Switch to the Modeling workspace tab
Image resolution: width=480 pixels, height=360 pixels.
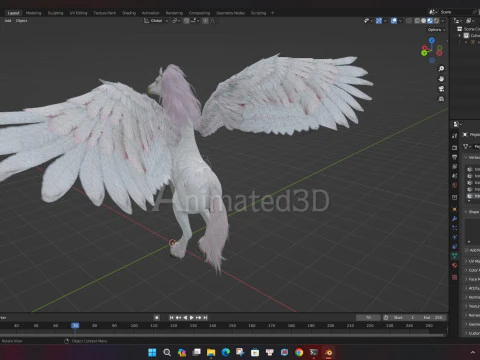tap(33, 13)
